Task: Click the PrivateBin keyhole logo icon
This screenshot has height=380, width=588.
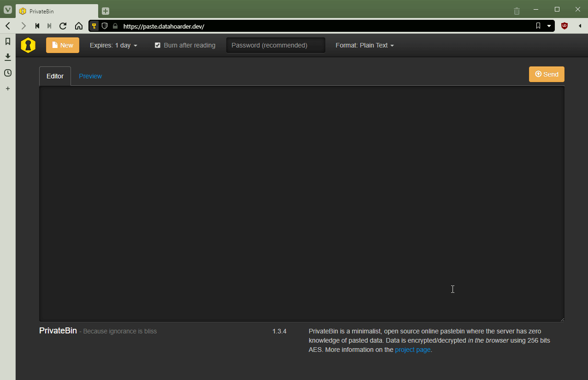Action: click(28, 45)
